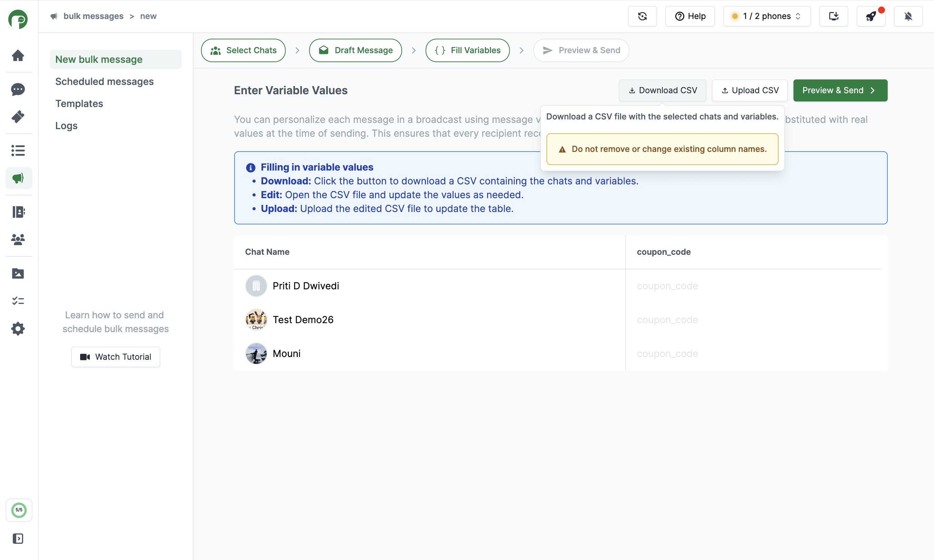Open the contacts book sidebar icon

18,212
